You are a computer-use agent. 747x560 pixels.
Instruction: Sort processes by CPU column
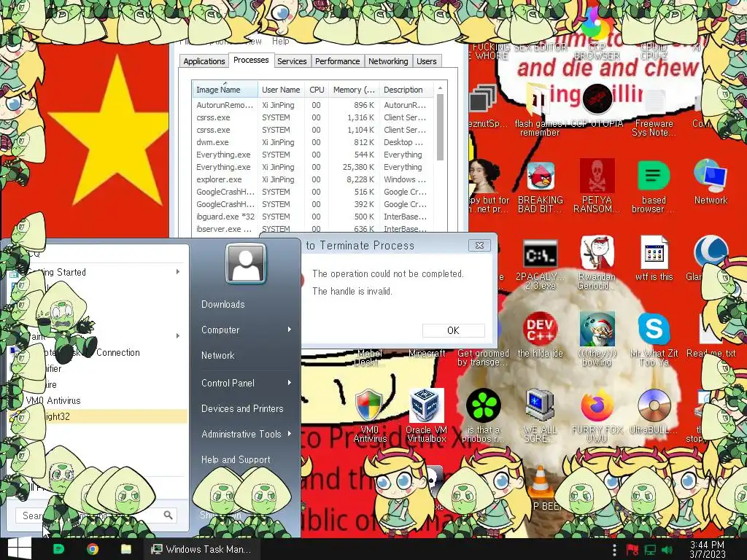[317, 90]
